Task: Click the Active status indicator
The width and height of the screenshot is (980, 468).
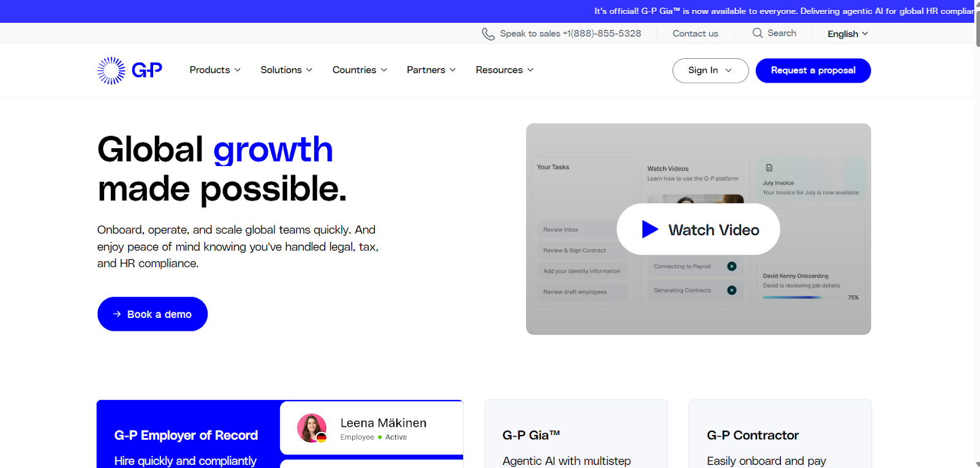Action: tap(392, 437)
